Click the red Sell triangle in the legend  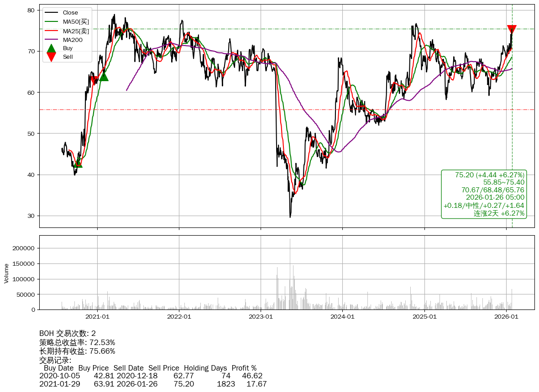[52, 57]
